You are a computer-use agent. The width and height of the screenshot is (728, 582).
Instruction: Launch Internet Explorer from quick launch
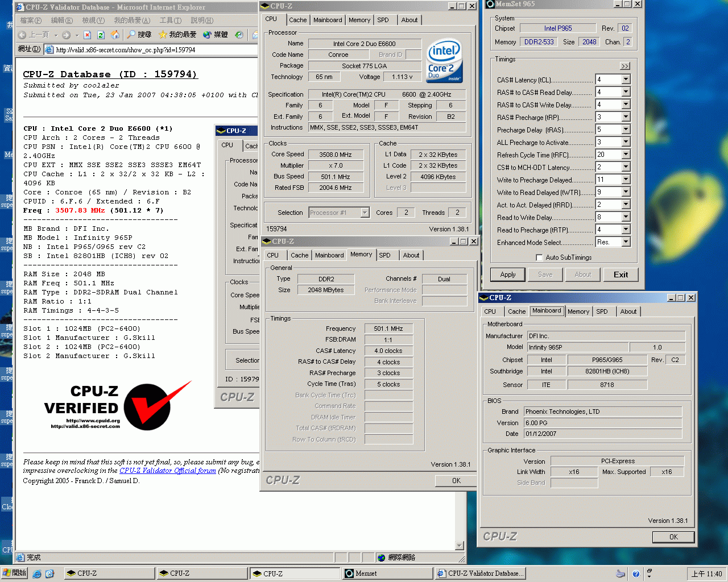coord(37,573)
